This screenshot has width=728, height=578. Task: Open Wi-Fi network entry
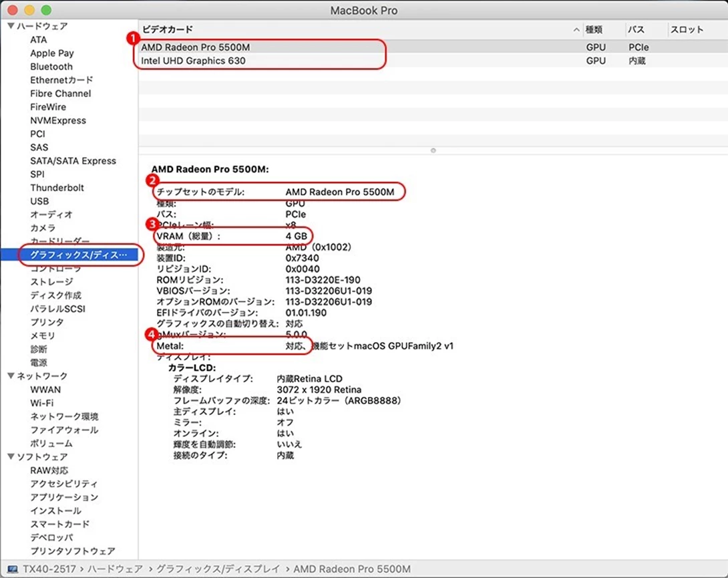pos(42,403)
